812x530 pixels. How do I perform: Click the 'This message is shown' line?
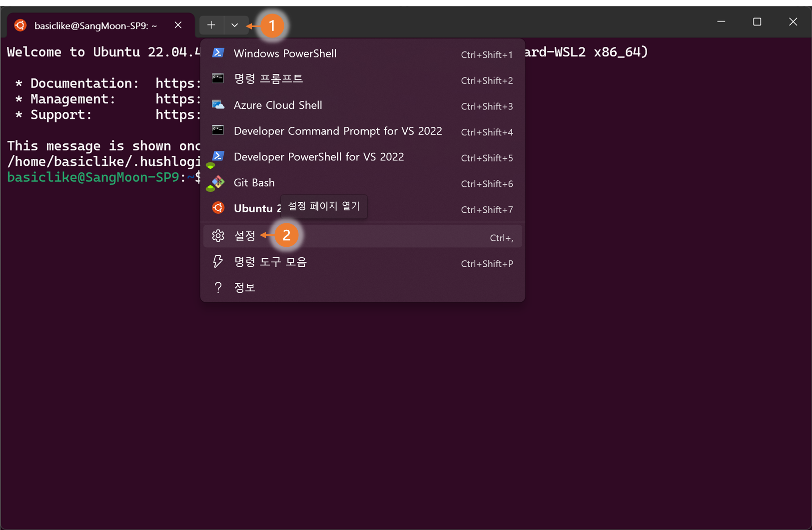coord(103,146)
